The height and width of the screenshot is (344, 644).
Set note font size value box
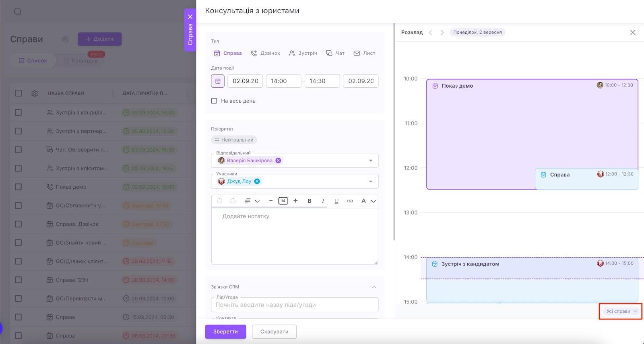pyautogui.click(x=283, y=201)
